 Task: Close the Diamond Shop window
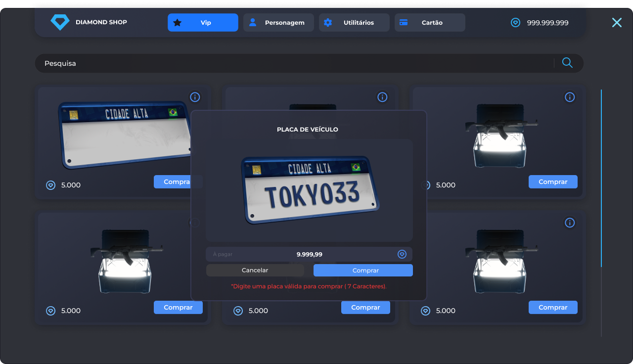tap(617, 22)
